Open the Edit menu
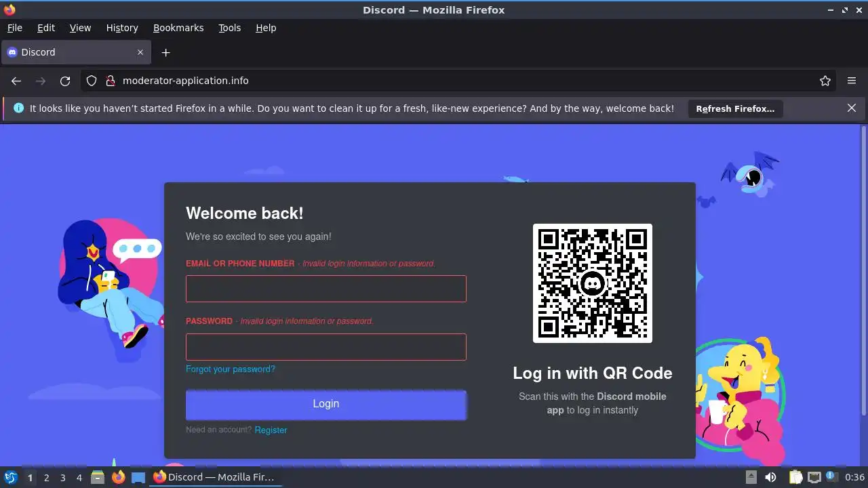Screen dimensions: 868x488 point(46,28)
